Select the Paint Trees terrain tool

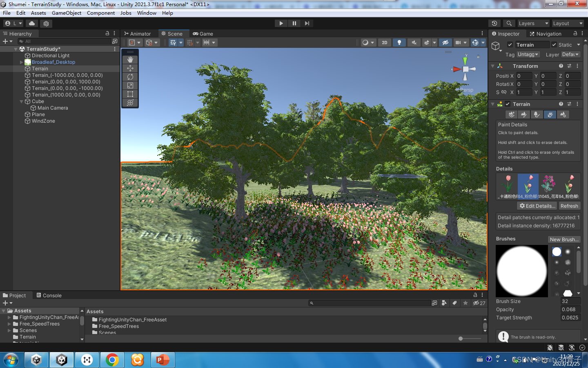537,114
